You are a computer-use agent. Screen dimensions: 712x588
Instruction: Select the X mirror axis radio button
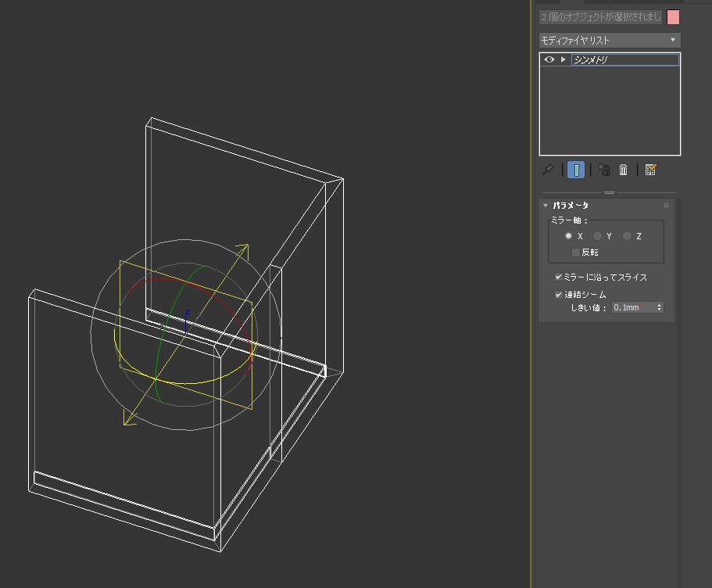569,236
